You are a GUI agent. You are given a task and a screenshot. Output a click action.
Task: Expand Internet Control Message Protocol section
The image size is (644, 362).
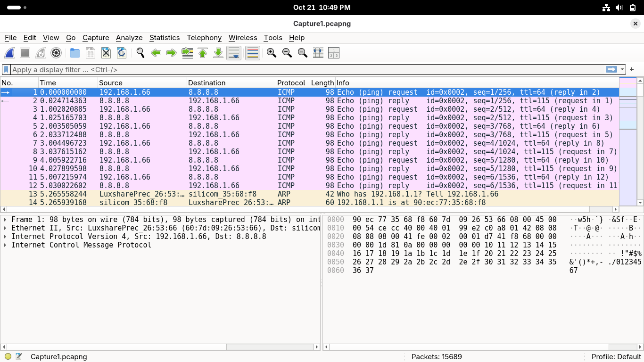click(x=5, y=245)
